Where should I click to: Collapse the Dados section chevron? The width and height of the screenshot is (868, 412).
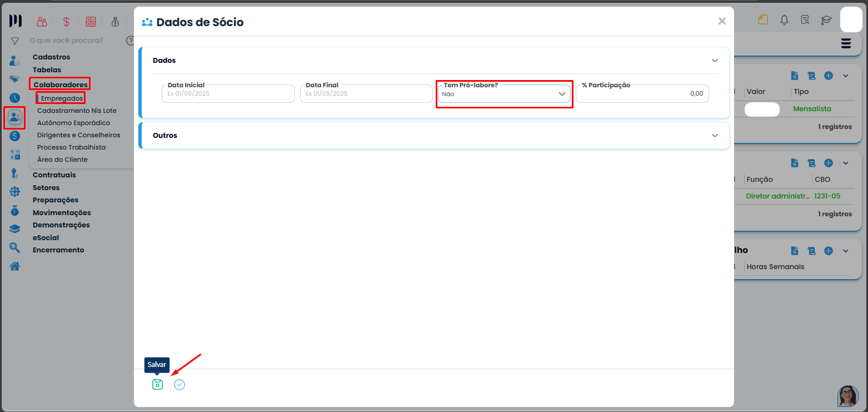click(715, 60)
